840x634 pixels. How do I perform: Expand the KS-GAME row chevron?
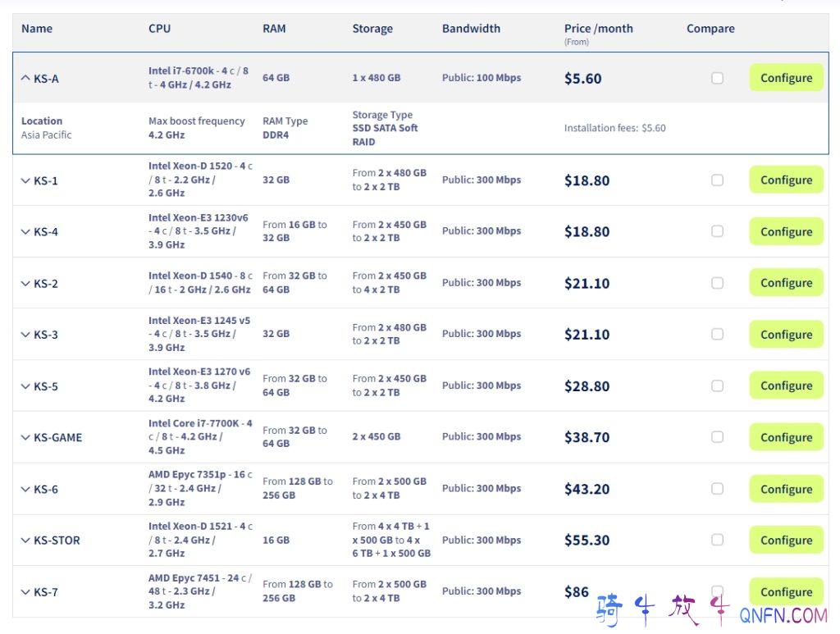tap(25, 437)
